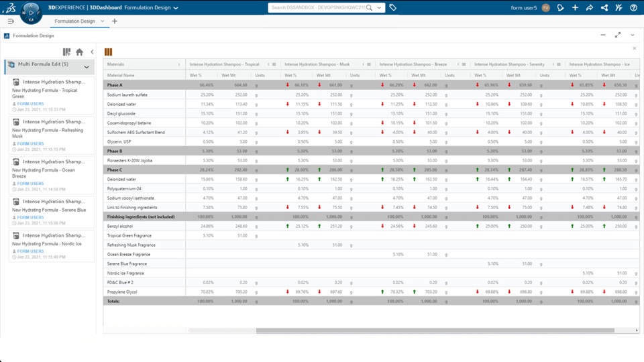This screenshot has width=644, height=362.
Task: Open the tag icon beside search
Action: [392, 7]
